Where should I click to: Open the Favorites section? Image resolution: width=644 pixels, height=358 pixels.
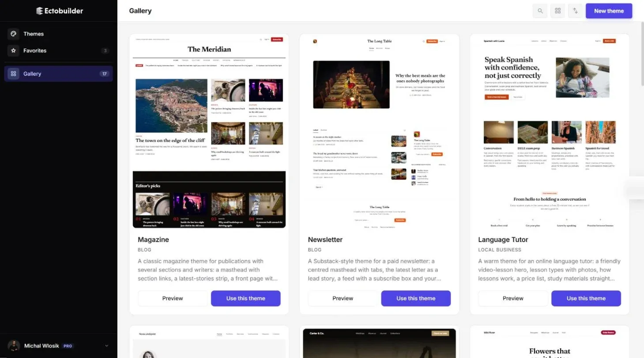click(x=58, y=51)
